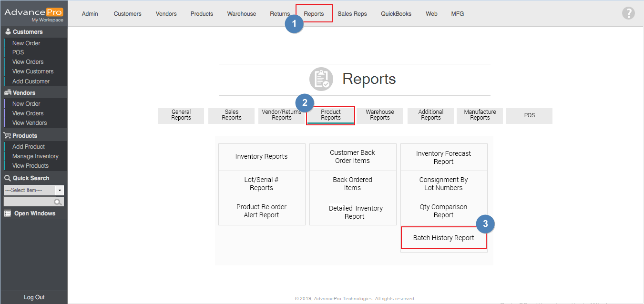
Task: Click the magnifier icon in search box
Action: coord(58,202)
